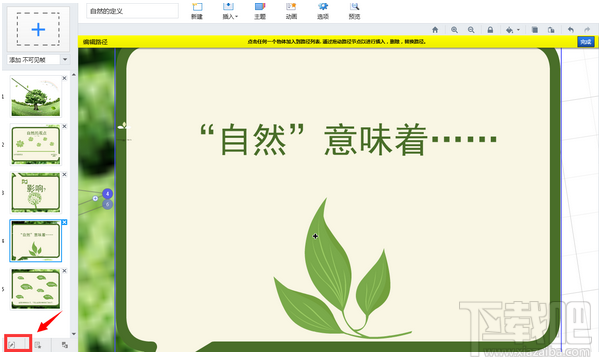The height and width of the screenshot is (362, 599).
Task: Click the copy icon in the toolbar
Action: point(535,30)
